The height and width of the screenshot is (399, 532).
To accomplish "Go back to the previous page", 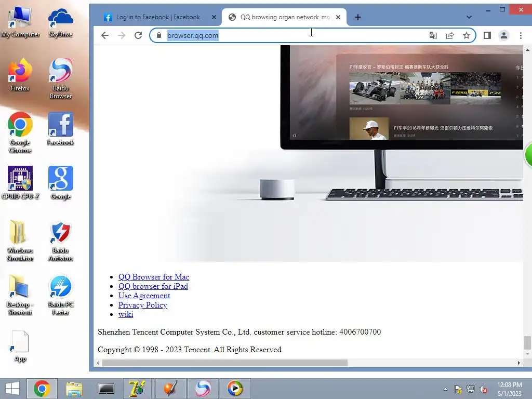I will coord(105,35).
